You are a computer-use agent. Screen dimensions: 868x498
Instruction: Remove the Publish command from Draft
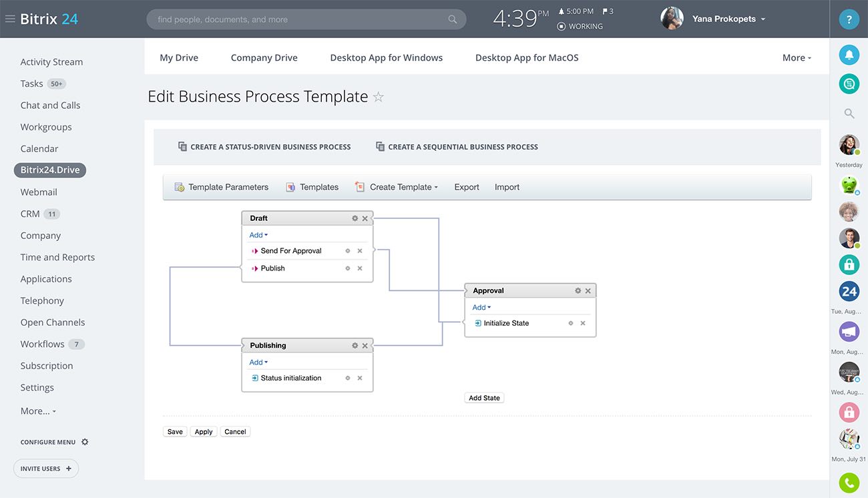point(360,268)
